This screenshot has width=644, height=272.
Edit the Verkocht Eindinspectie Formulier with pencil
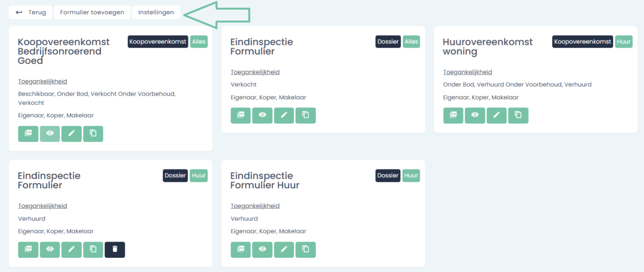tap(284, 115)
